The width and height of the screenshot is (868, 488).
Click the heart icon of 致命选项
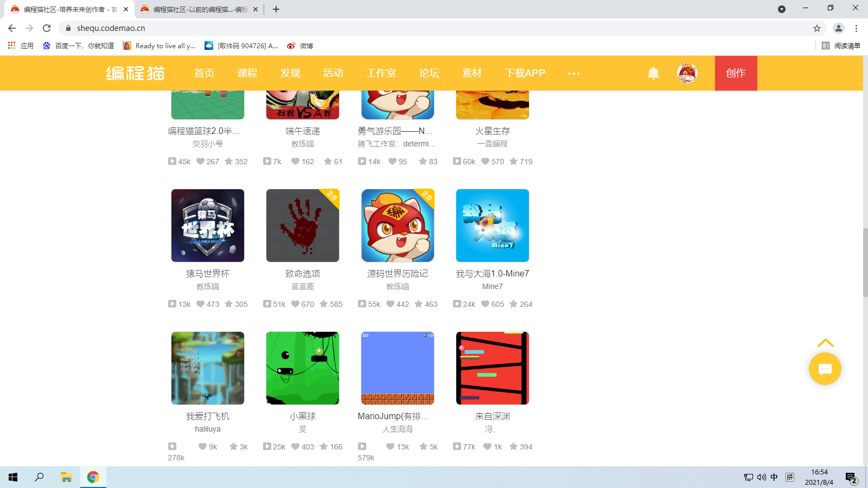point(295,304)
